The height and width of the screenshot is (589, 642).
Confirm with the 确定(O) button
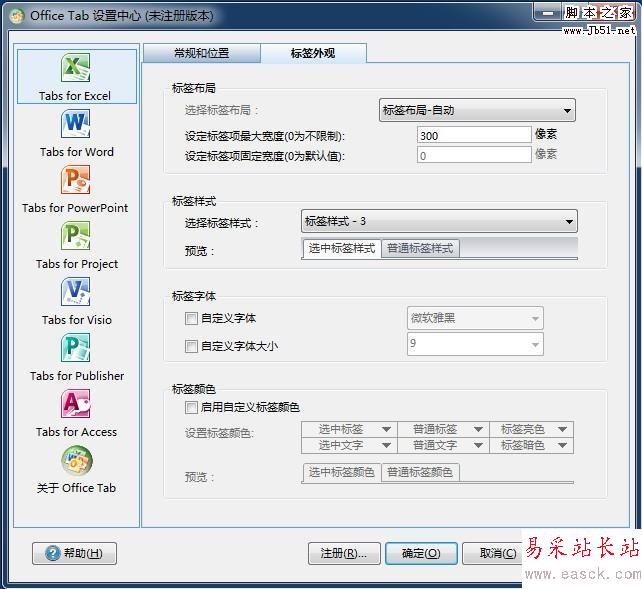(x=421, y=553)
